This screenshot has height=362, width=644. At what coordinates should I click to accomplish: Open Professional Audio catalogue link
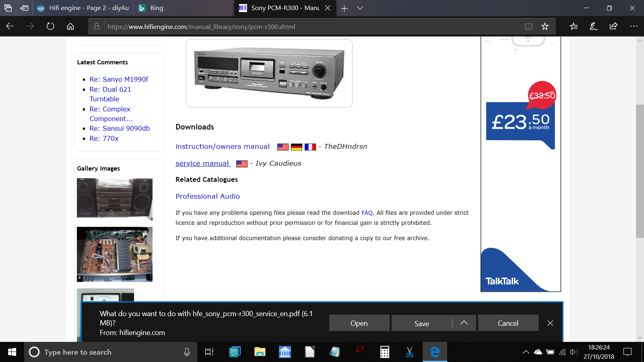(208, 196)
